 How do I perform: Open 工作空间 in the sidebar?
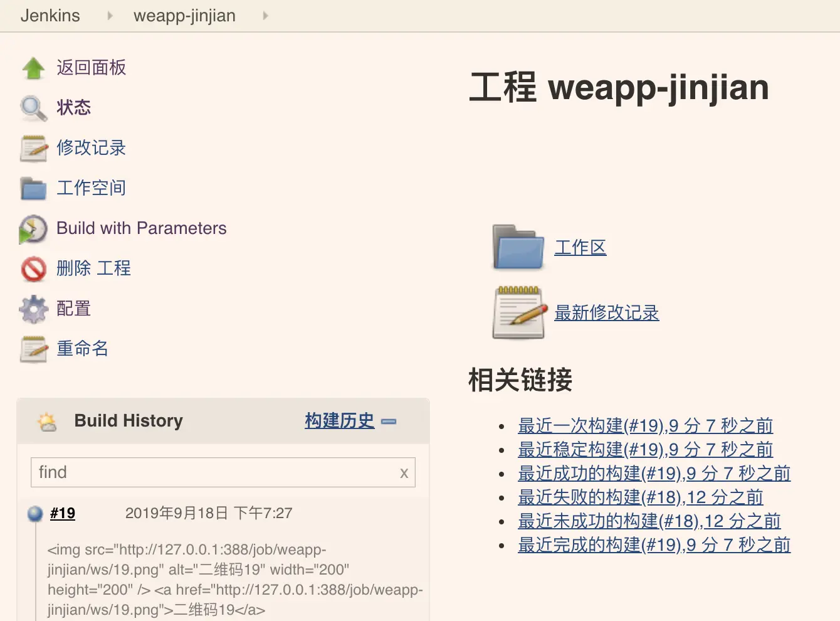[92, 188]
